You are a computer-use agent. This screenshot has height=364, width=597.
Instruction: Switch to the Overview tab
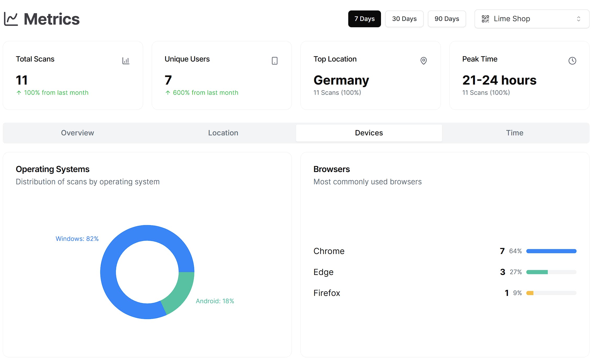pyautogui.click(x=77, y=133)
